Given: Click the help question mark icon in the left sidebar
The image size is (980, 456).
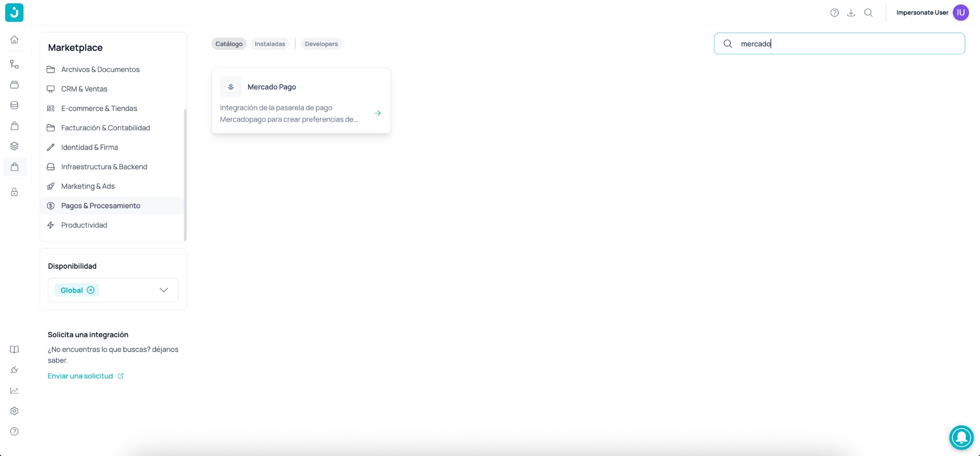Looking at the screenshot, I should pyautogui.click(x=14, y=432).
